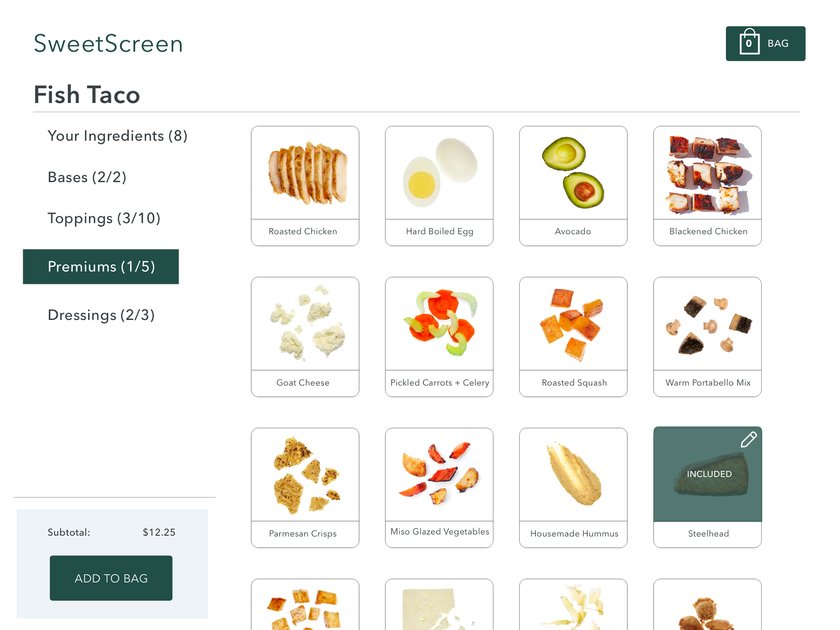Open Dressings (2/3) section

pyautogui.click(x=101, y=315)
